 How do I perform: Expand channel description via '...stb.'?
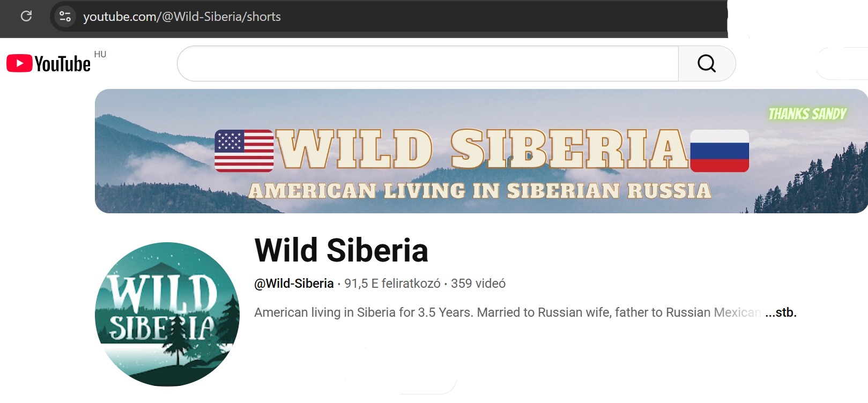(x=781, y=312)
